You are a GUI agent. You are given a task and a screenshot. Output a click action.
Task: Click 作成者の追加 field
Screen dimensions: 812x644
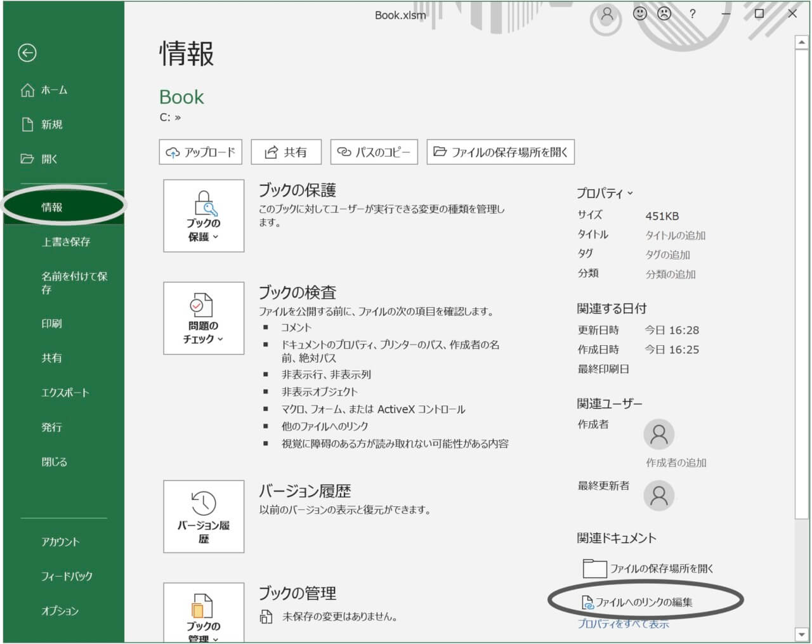[x=676, y=463]
